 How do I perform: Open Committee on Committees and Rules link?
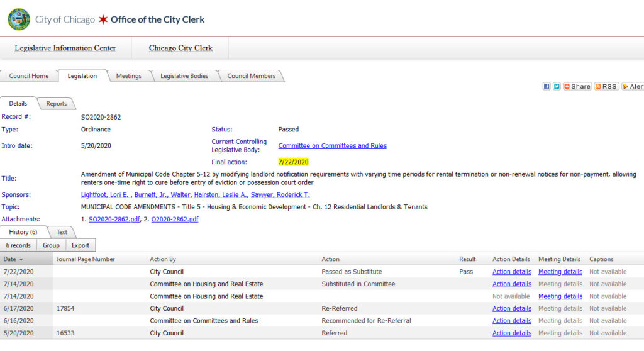332,146
